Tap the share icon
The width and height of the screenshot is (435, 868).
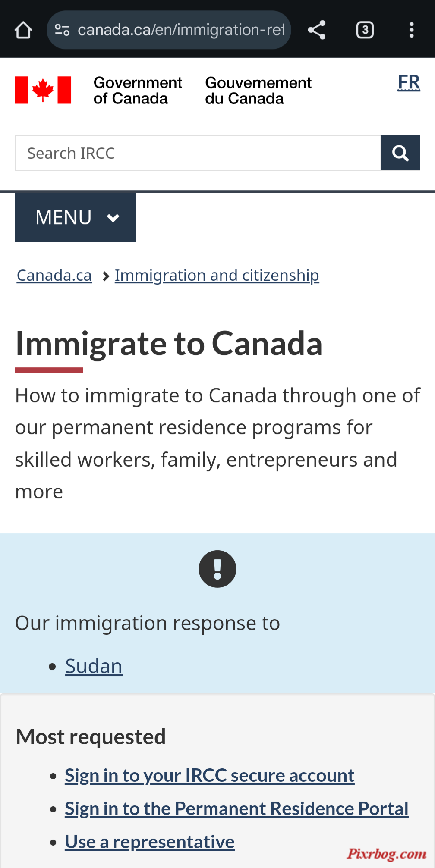tap(317, 30)
